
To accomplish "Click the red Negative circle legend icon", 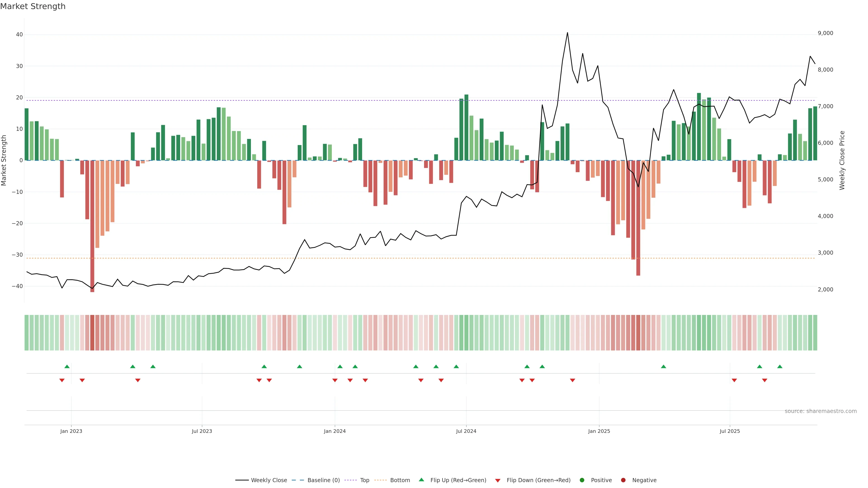I will click(623, 480).
